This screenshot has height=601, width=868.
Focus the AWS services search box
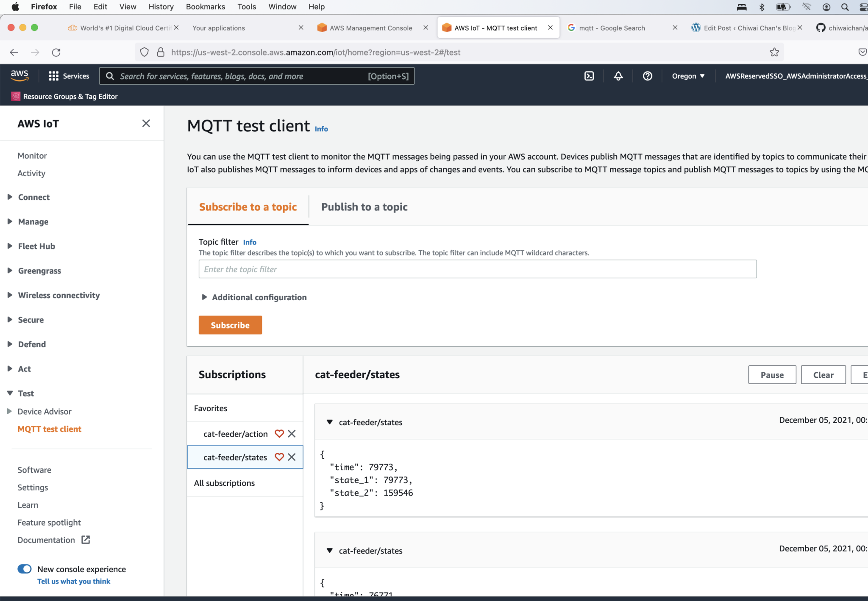257,76
